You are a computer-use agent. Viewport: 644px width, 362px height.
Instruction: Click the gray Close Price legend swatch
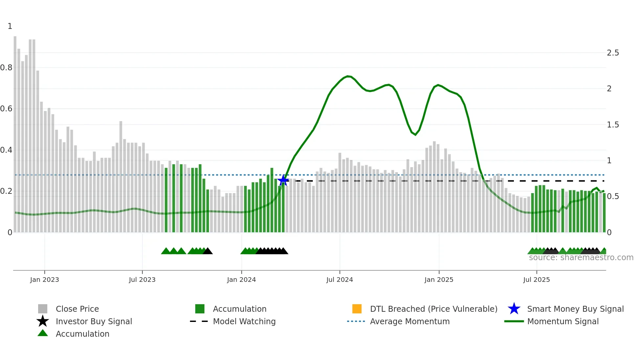coord(43,309)
